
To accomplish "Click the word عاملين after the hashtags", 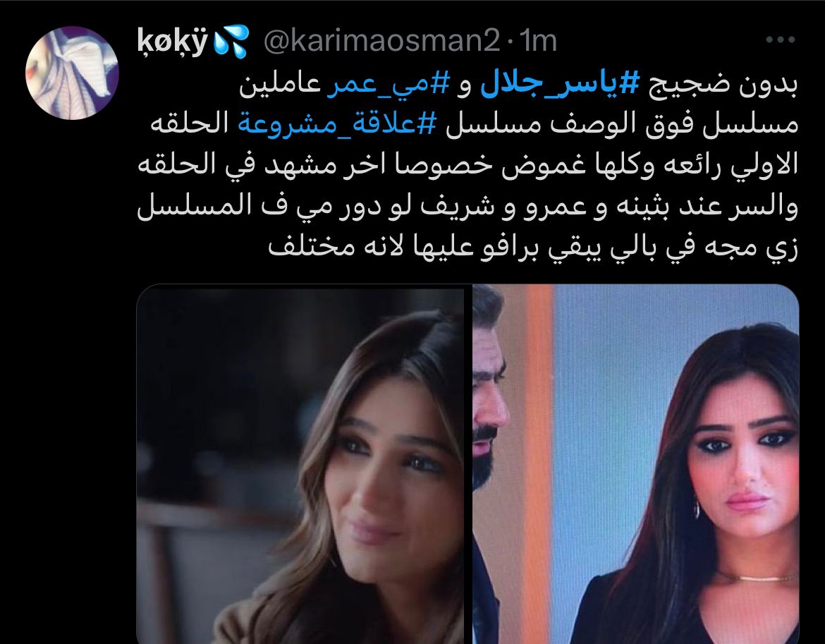I will pyautogui.click(x=280, y=85).
